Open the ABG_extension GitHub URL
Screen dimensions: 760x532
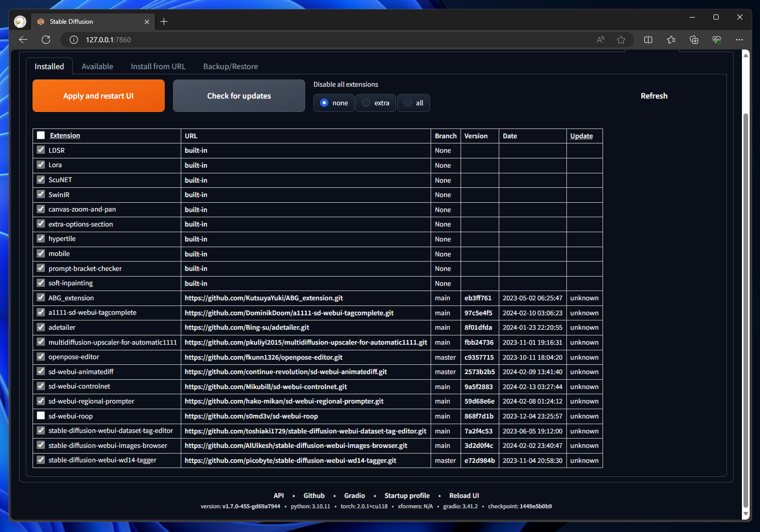coord(264,298)
